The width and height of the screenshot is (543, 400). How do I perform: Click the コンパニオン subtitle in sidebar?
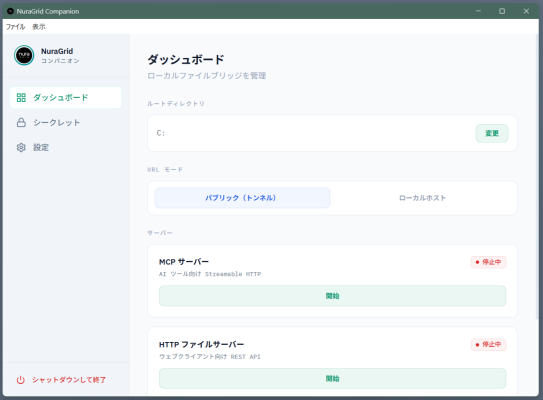[60, 61]
